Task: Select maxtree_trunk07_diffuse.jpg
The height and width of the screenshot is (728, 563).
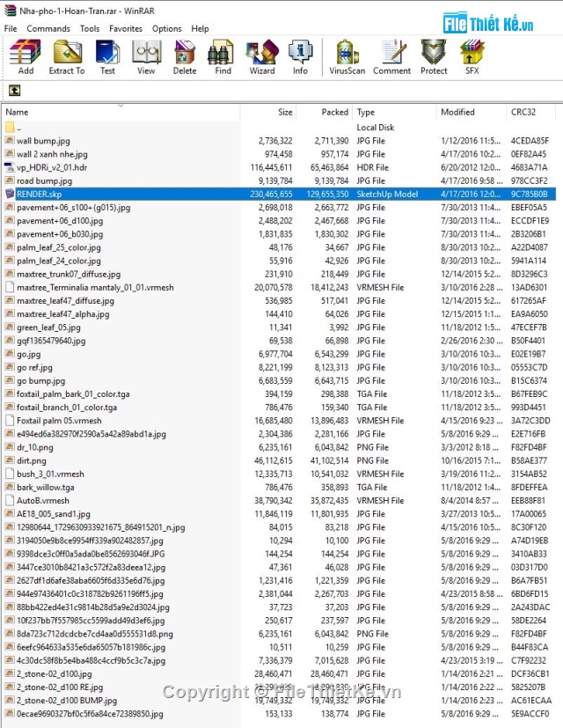Action: (69, 275)
